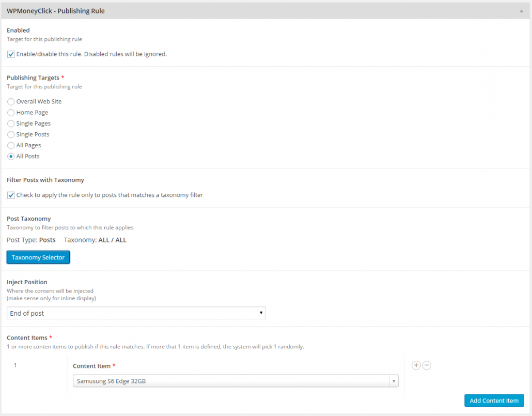This screenshot has height=416, width=532.
Task: Open the Taxonomy Selector
Action: click(x=38, y=257)
